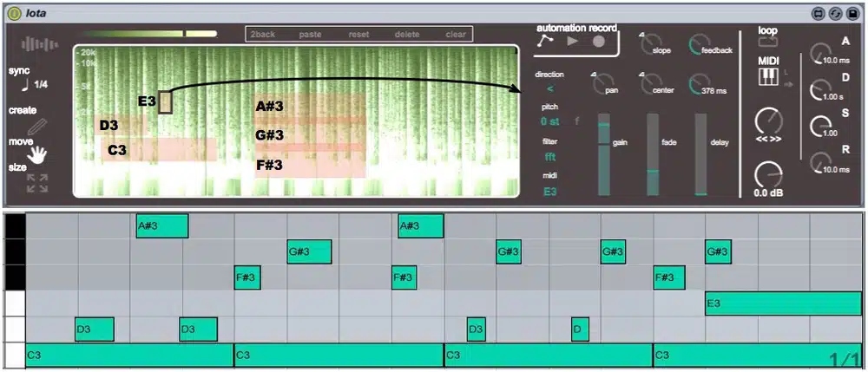This screenshot has width=868, height=372.
Task: Click the gain slider
Action: (603, 154)
